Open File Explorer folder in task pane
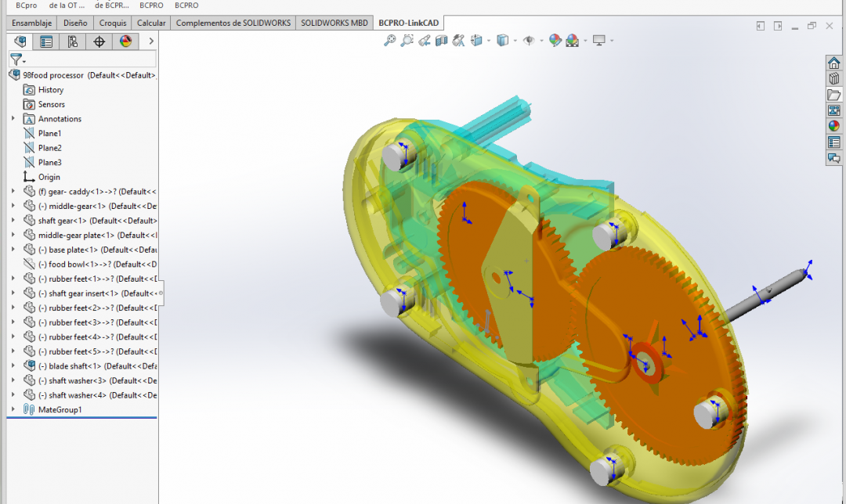This screenshot has width=846, height=504. tap(833, 95)
